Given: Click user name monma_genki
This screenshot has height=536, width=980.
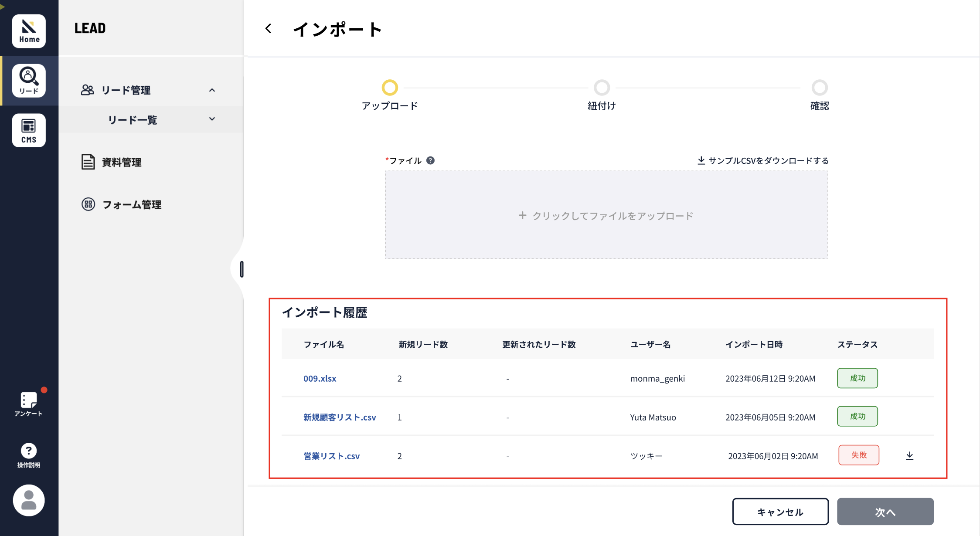Looking at the screenshot, I should tap(657, 378).
